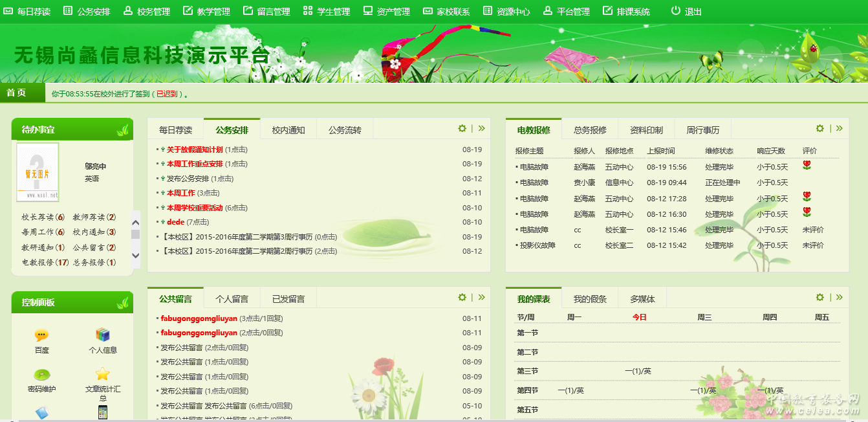Click gear settings icon in 公共留言 panel
The width and height of the screenshot is (868, 422).
click(x=462, y=298)
